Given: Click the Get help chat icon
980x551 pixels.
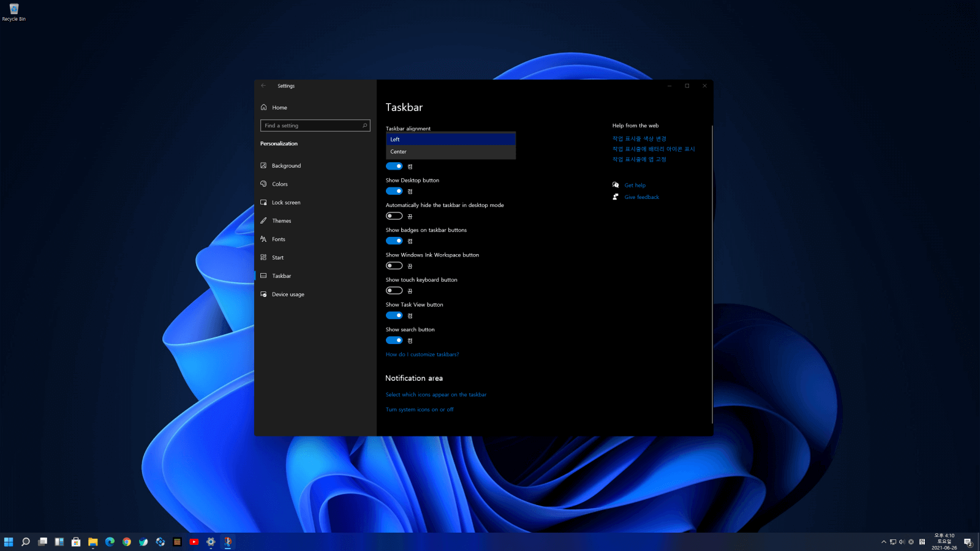Looking at the screenshot, I should (x=616, y=185).
